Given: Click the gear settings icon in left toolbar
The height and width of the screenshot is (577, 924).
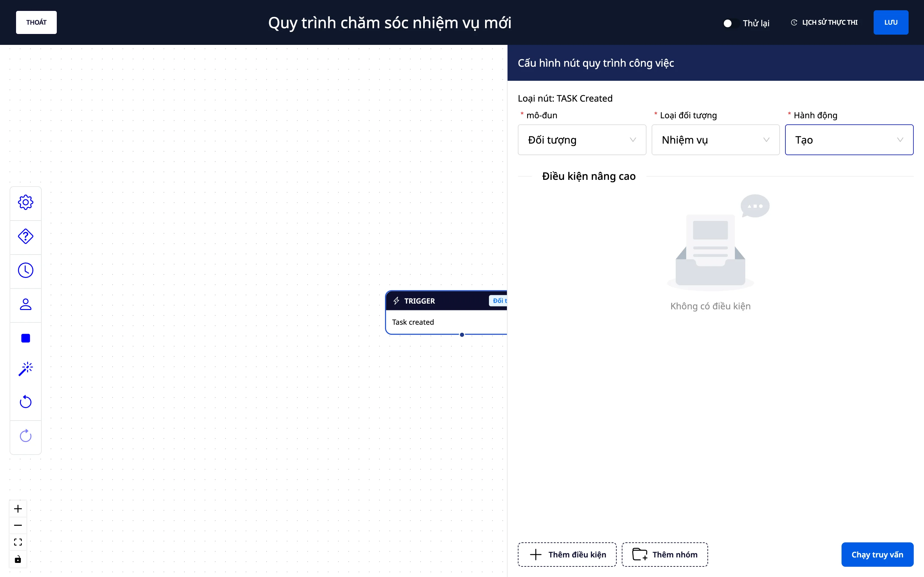Looking at the screenshot, I should pyautogui.click(x=26, y=202).
